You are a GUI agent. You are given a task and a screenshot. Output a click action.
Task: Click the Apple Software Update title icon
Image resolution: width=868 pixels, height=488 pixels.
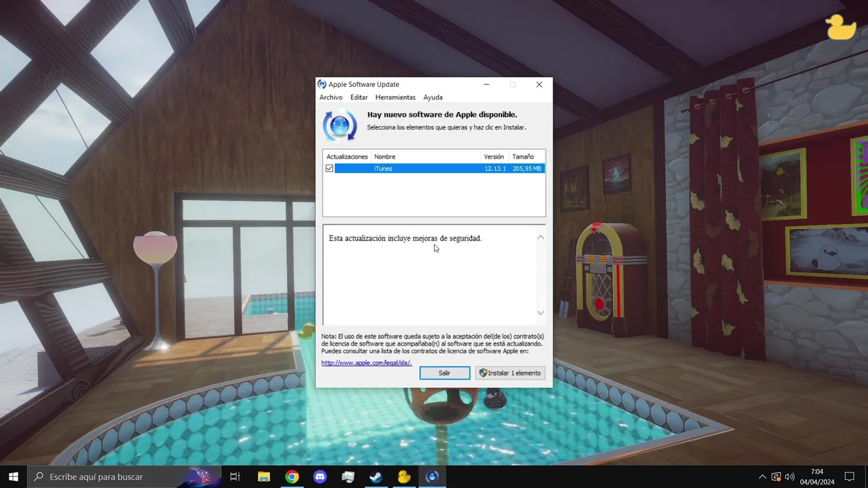pos(322,85)
